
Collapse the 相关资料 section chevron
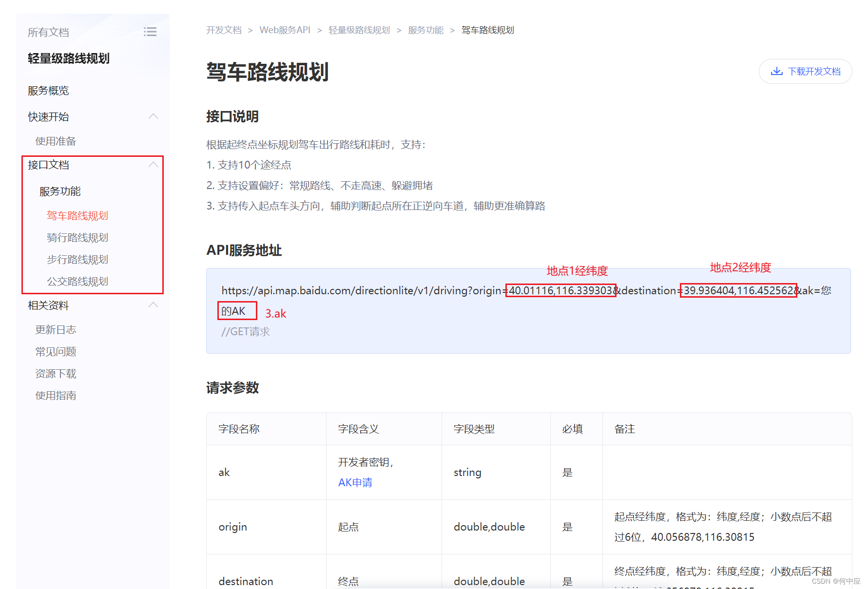coord(153,305)
